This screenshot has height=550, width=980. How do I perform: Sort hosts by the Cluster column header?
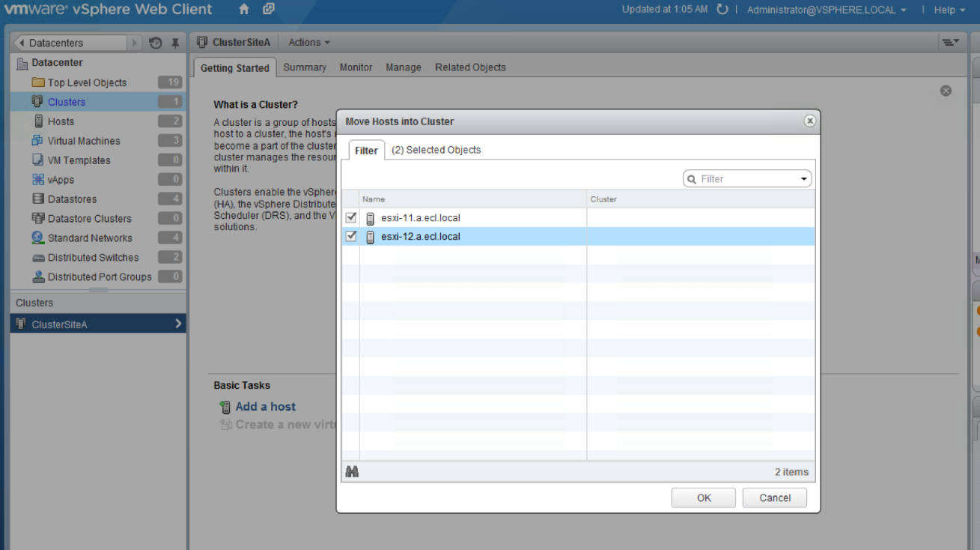coord(701,199)
